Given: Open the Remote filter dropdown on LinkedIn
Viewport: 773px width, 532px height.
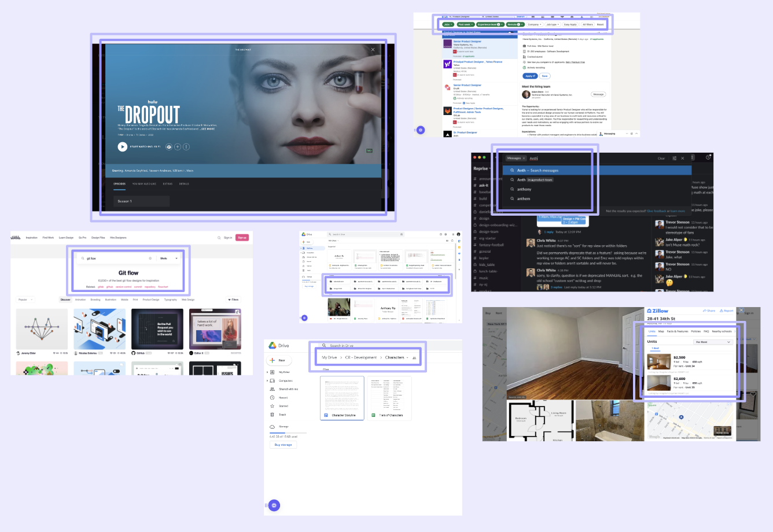Looking at the screenshot, I should 516,24.
